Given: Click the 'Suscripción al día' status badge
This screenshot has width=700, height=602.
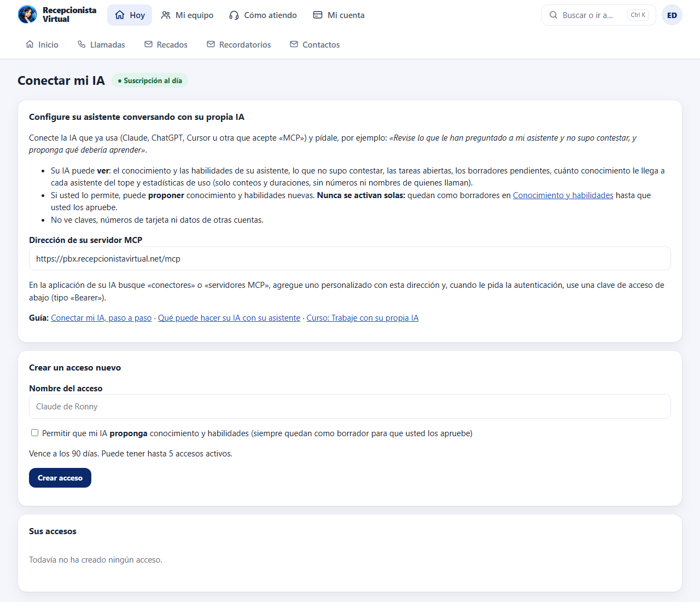Looking at the screenshot, I should (150, 80).
